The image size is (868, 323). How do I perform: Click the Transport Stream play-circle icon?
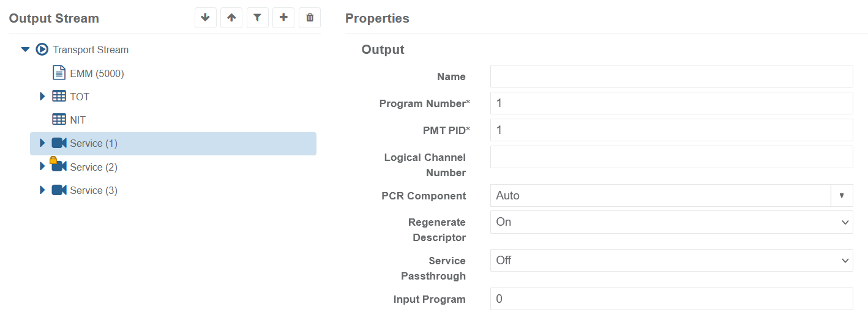point(42,50)
